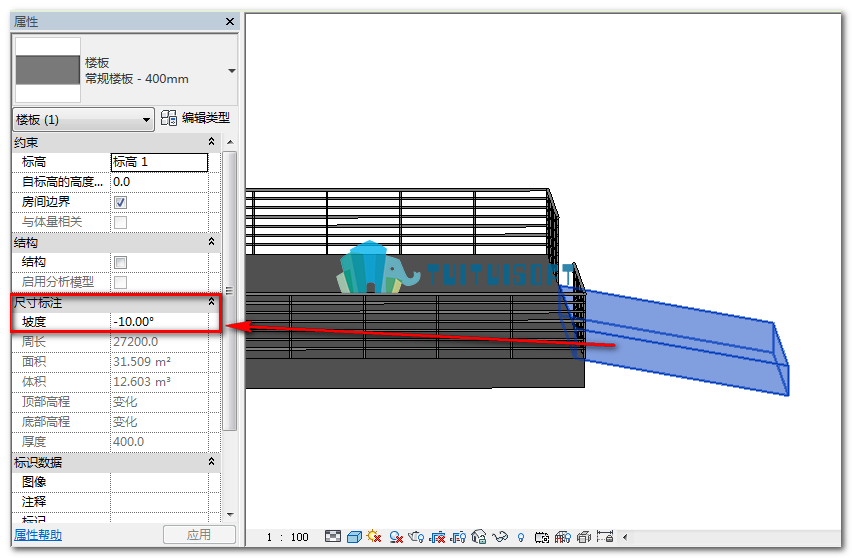Toggle the shadows off icon
This screenshot has width=852, height=558.
396,537
